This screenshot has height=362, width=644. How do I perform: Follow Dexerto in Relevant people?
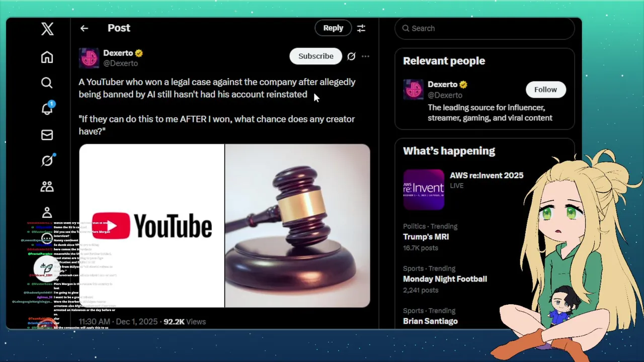(x=545, y=89)
